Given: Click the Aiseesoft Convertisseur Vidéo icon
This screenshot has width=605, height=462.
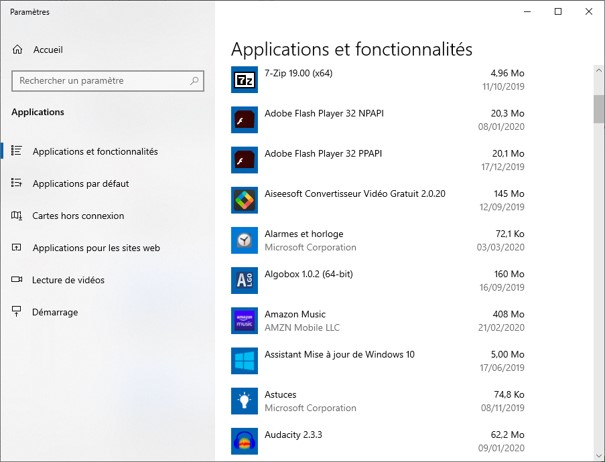Looking at the screenshot, I should point(245,200).
